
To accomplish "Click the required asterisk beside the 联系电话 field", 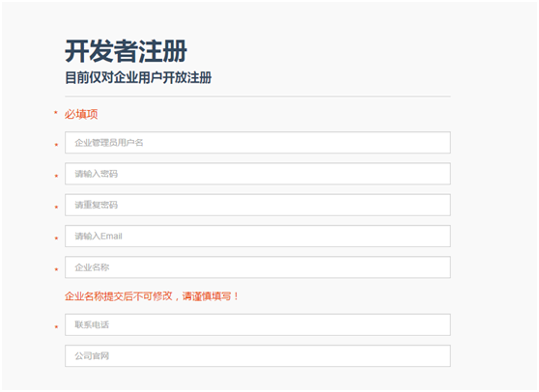I will click(x=56, y=326).
